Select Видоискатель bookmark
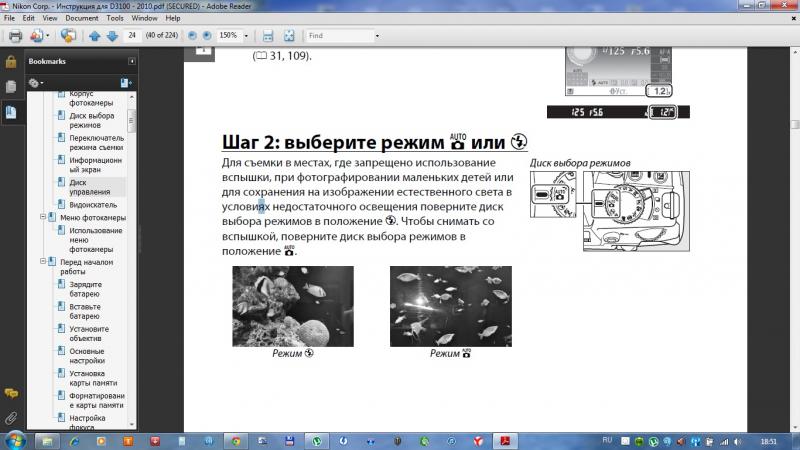Screen dimensions: 800x450 (x=93, y=205)
